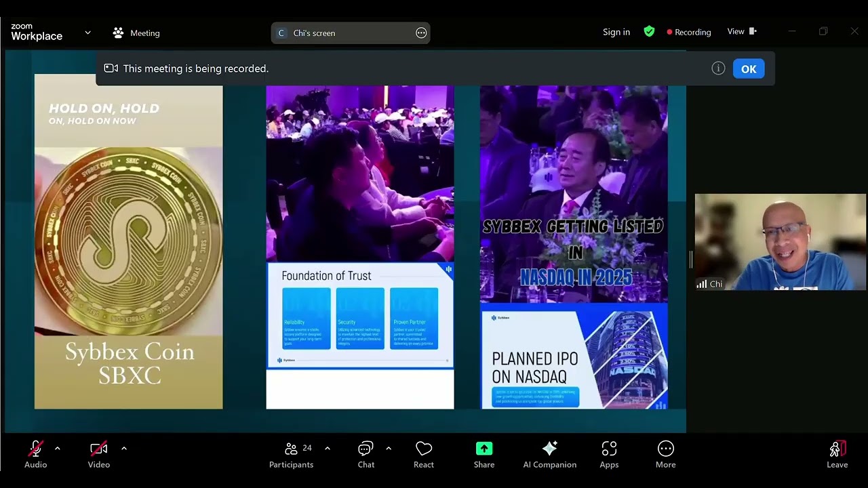Leave the meeting

click(837, 454)
